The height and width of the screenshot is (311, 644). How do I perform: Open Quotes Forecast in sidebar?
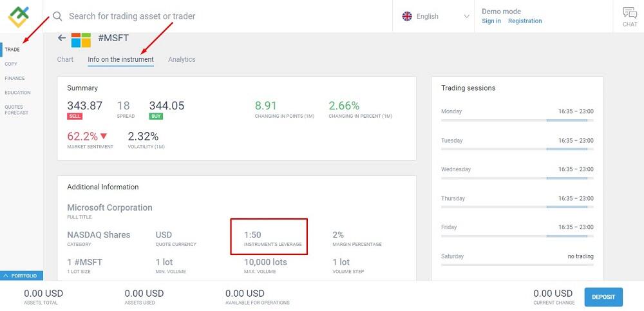(x=17, y=109)
